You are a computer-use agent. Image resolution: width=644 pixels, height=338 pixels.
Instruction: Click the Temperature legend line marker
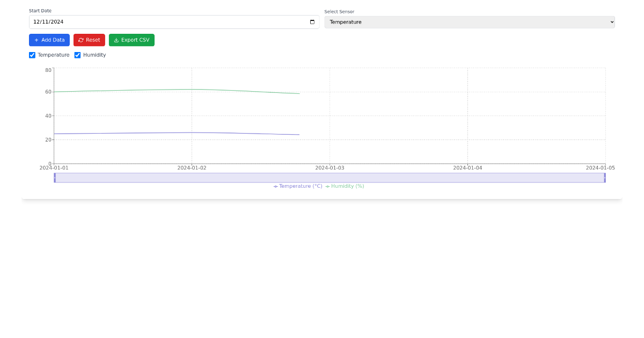click(x=275, y=186)
